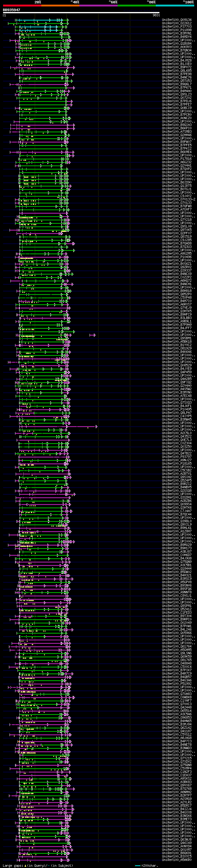Click the UniRef100_A6G232 label
Screen dimensions: 197x868
pyautogui.click(x=177, y=162)
